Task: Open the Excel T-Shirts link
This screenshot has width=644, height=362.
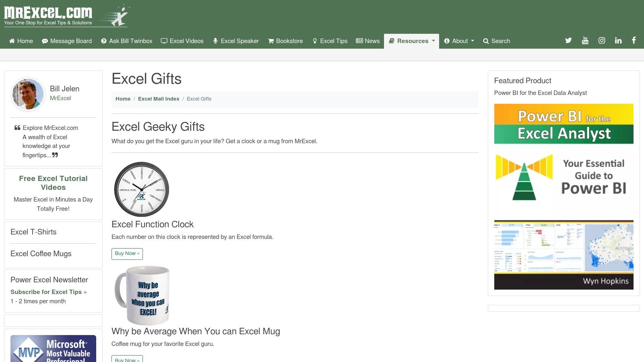Action: pyautogui.click(x=33, y=232)
